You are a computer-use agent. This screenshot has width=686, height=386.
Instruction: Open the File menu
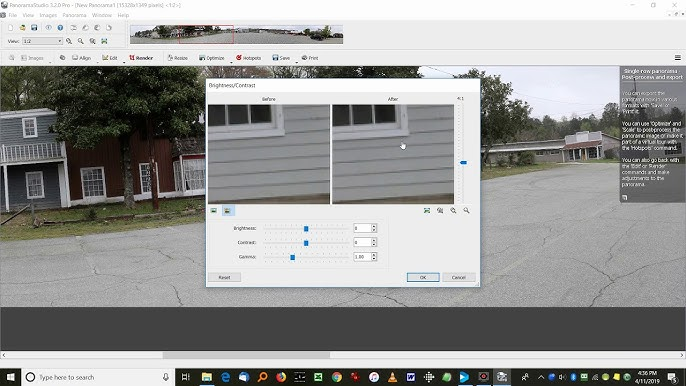tap(13, 15)
